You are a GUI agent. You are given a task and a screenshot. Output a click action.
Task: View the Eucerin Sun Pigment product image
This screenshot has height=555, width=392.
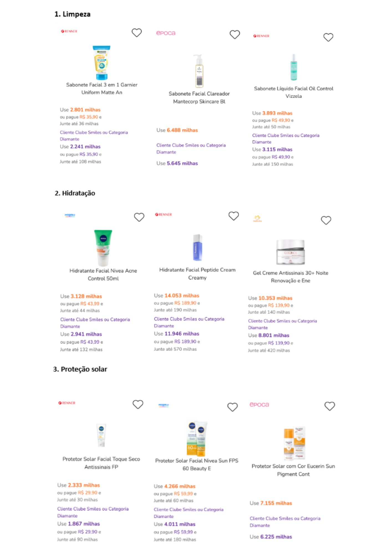(x=294, y=443)
